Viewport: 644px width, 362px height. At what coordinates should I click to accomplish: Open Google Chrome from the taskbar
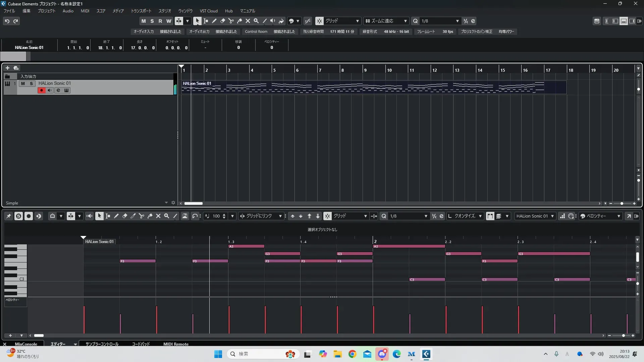pos(352,354)
